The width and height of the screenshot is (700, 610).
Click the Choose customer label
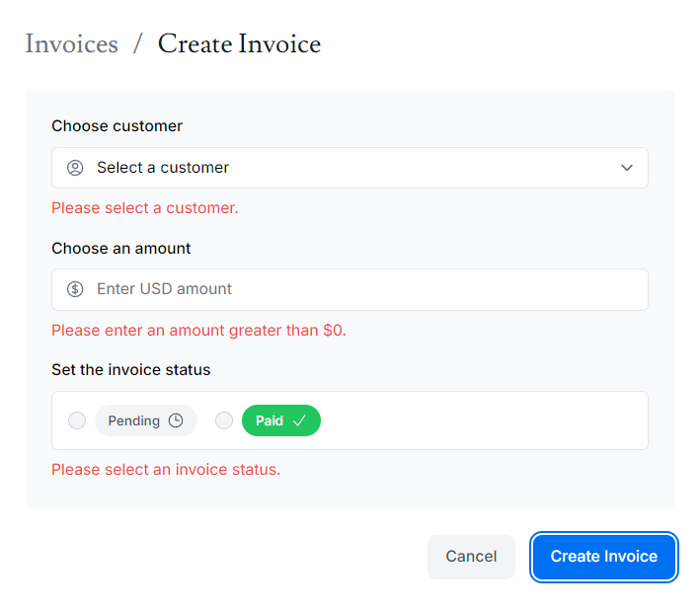117,126
